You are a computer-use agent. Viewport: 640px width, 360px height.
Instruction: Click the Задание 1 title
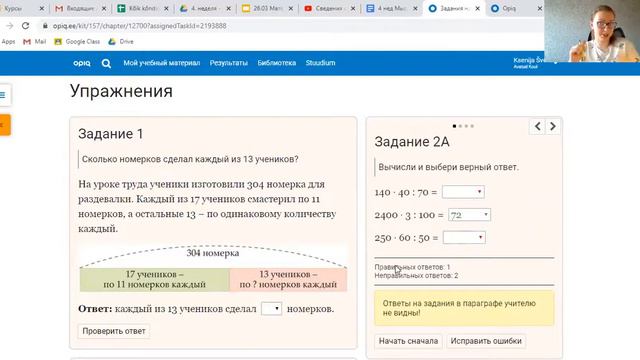pos(111,134)
